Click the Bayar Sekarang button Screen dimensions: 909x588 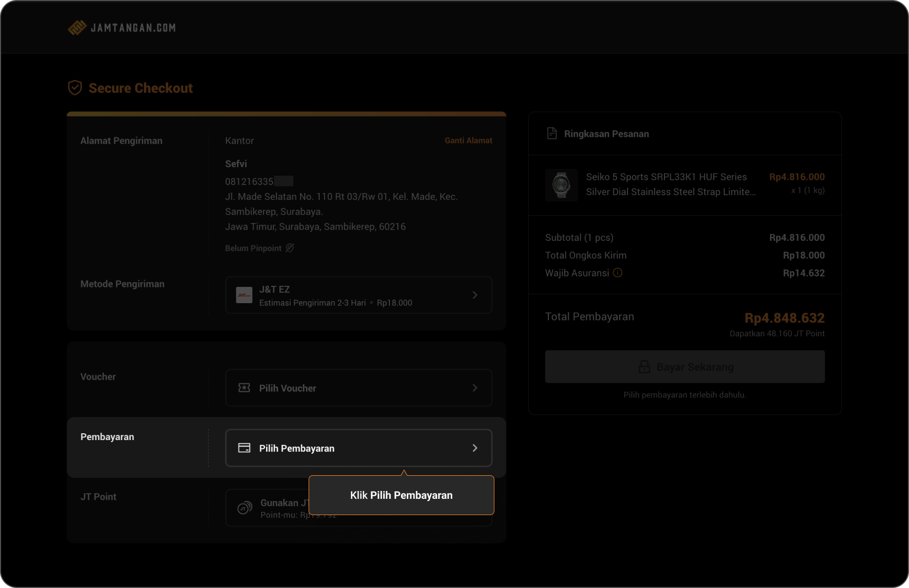point(685,367)
